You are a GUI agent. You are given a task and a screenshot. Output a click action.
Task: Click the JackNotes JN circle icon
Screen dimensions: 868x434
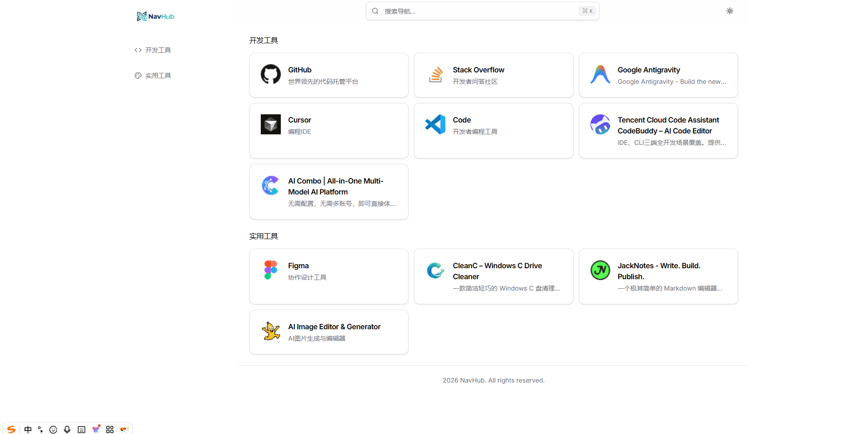pos(600,270)
